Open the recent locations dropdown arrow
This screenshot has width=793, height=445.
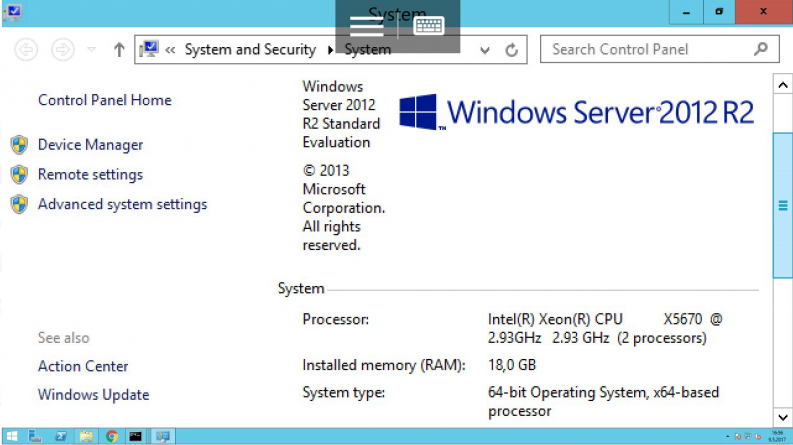92,50
